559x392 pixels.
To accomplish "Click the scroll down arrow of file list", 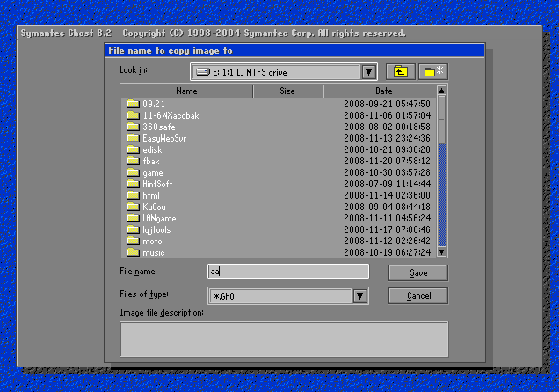I will click(x=442, y=252).
